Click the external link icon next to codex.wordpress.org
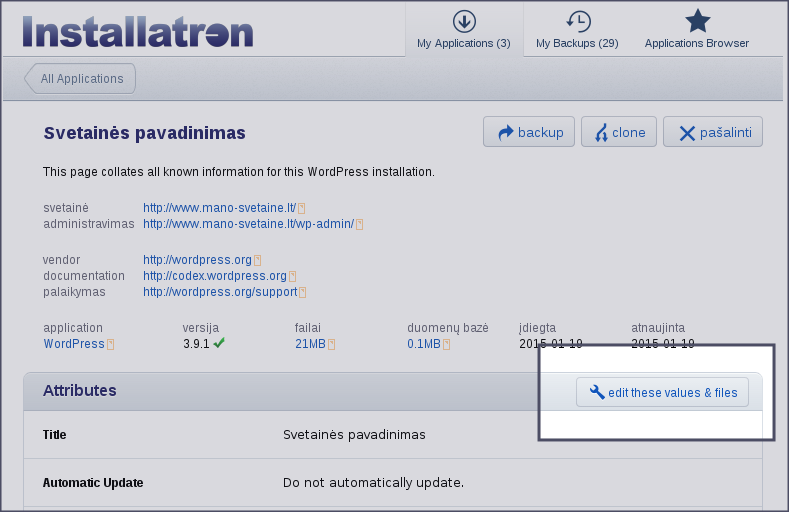This screenshot has width=789, height=512. [x=293, y=276]
